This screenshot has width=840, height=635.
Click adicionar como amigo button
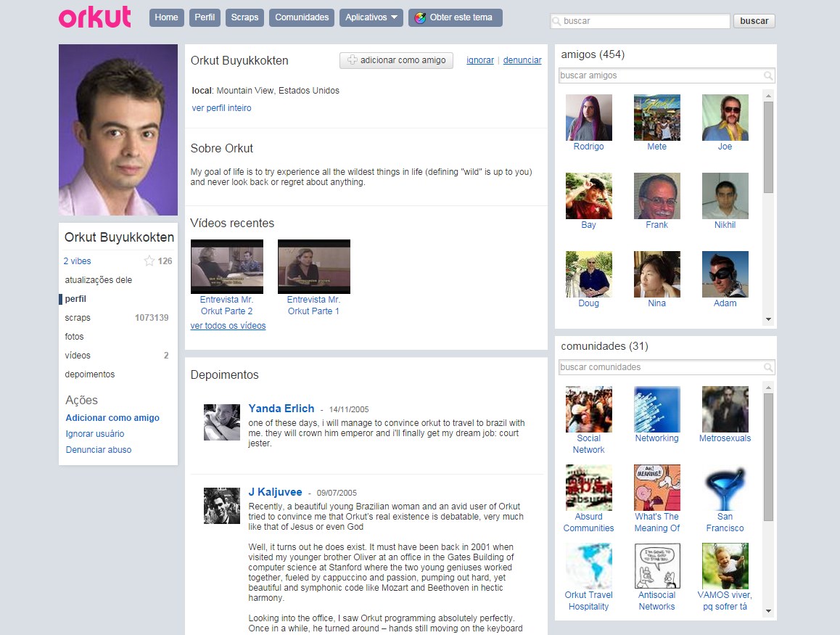397,60
